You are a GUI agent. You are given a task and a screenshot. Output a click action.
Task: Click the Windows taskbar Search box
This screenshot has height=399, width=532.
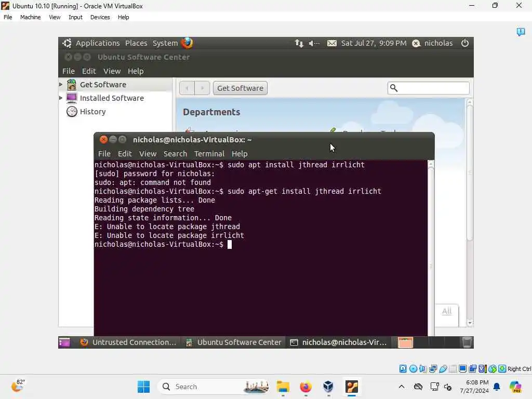(x=214, y=387)
